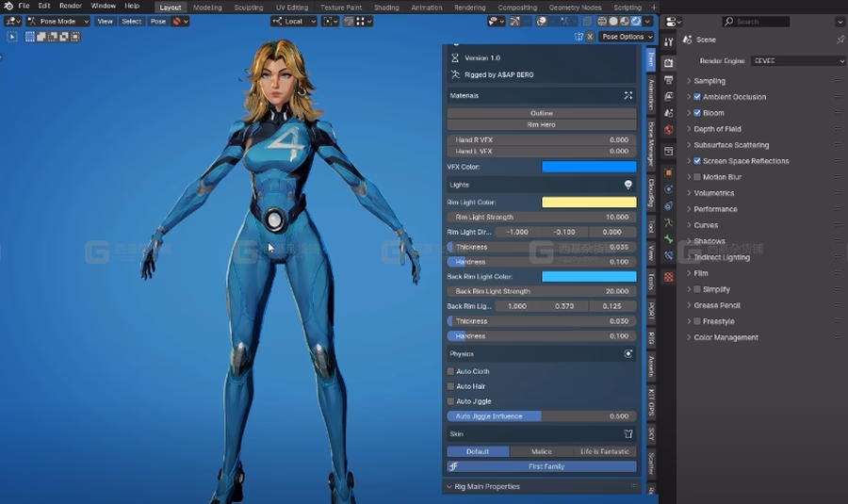Open the Armature data properties tab icon
The image size is (848, 504).
(669, 222)
